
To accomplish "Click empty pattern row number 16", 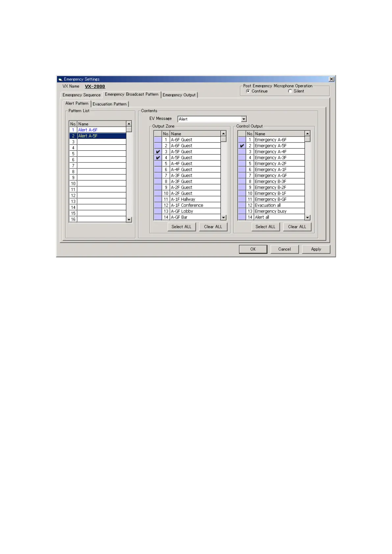I will (97, 219).
